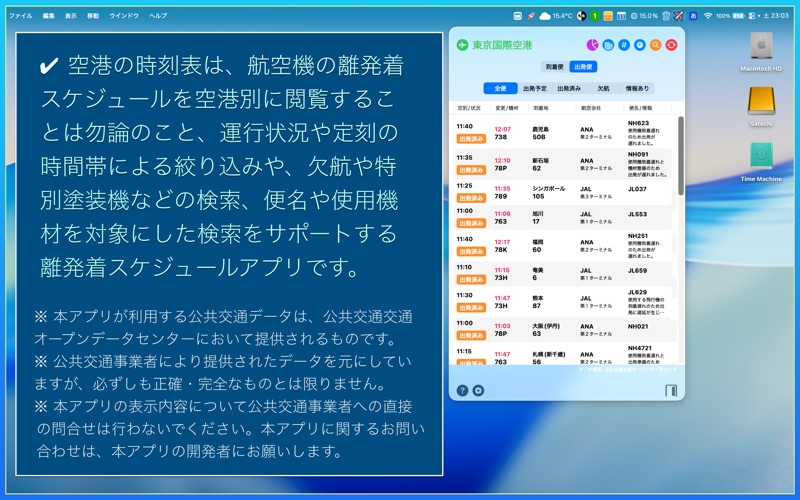Click the red airplane menu bar icon

point(678,16)
